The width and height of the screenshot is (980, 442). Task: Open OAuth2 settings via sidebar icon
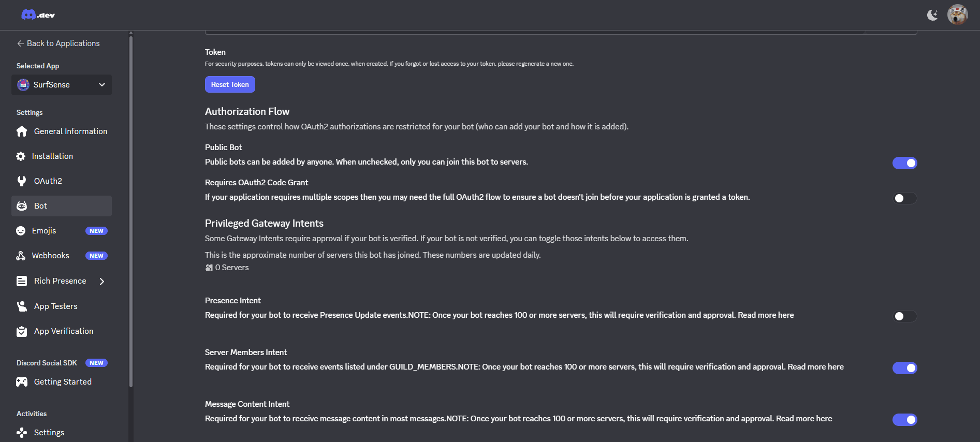(22, 181)
